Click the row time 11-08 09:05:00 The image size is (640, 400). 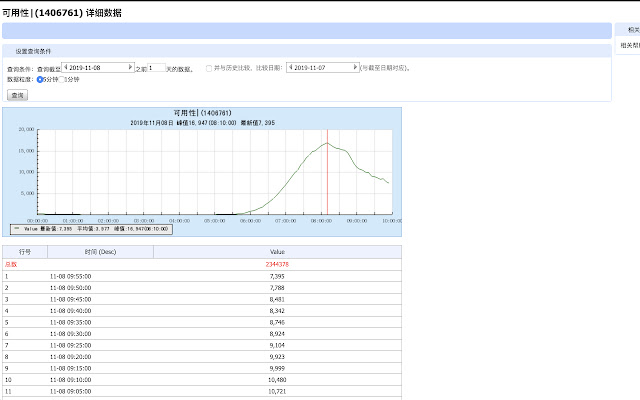[71, 391]
